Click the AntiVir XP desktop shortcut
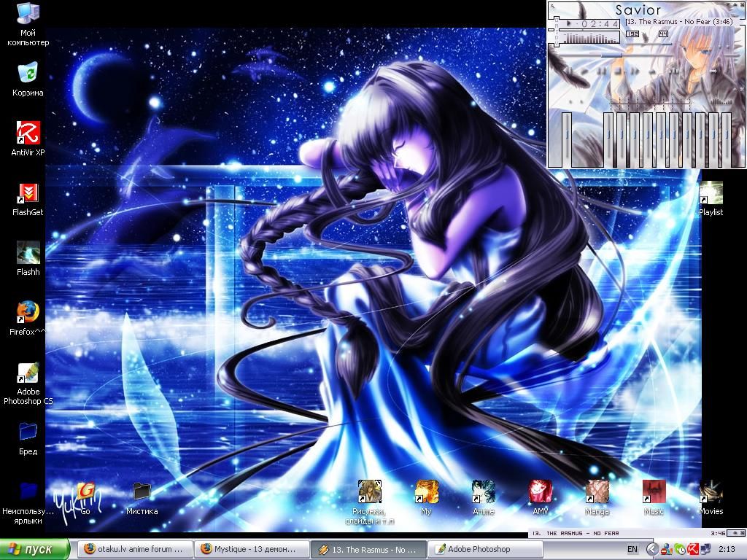Image resolution: width=747 pixels, height=560 pixels. pyautogui.click(x=28, y=139)
